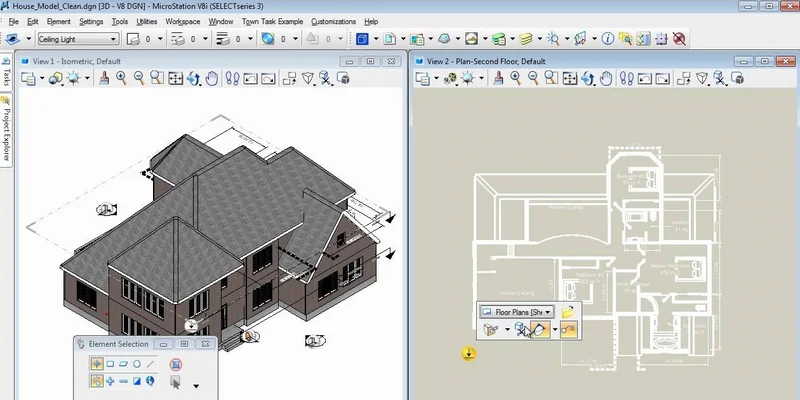Open the Project Explorer side tab
Viewport: 800px width, 400px height.
(x=6, y=129)
